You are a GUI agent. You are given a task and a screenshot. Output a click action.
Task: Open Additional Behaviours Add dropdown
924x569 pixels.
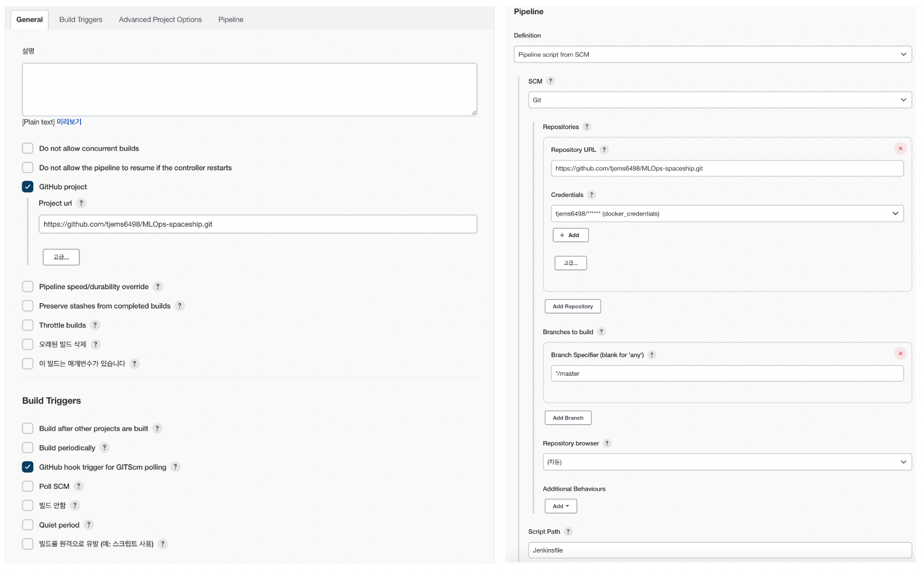point(561,506)
